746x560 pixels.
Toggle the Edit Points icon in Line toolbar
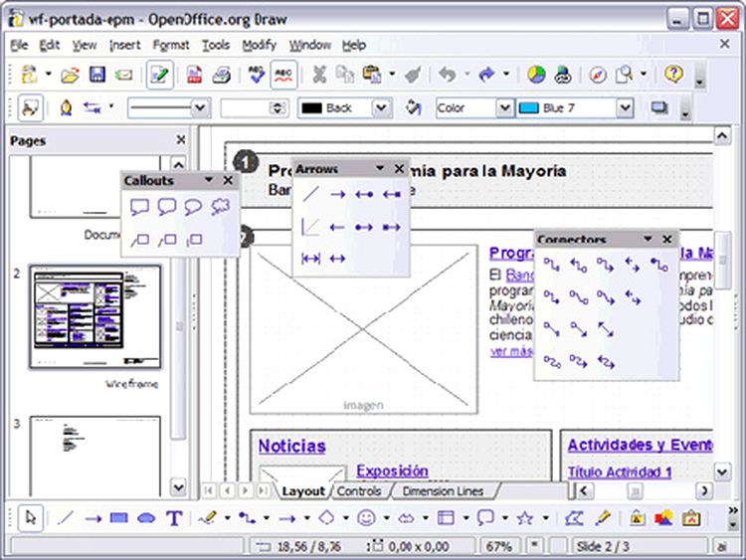coord(30,108)
